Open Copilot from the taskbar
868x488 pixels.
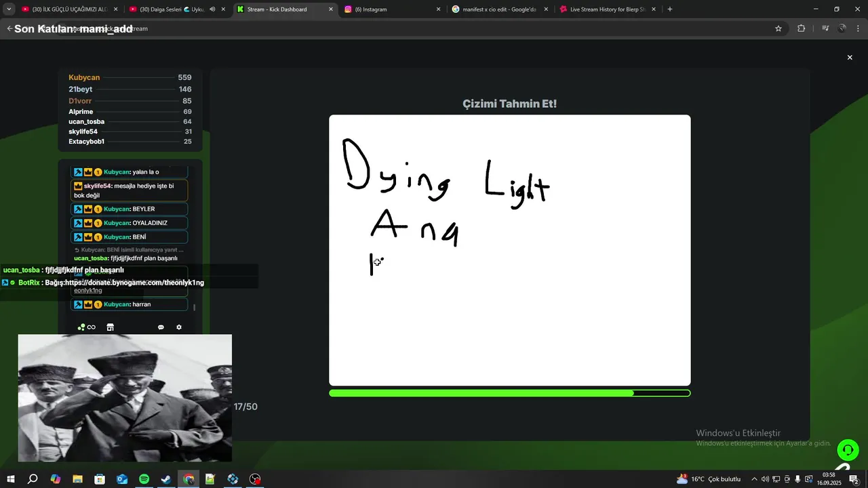(x=56, y=479)
